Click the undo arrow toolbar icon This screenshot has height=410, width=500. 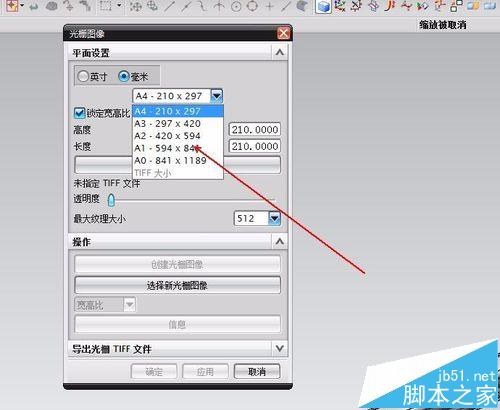(x=34, y=6)
